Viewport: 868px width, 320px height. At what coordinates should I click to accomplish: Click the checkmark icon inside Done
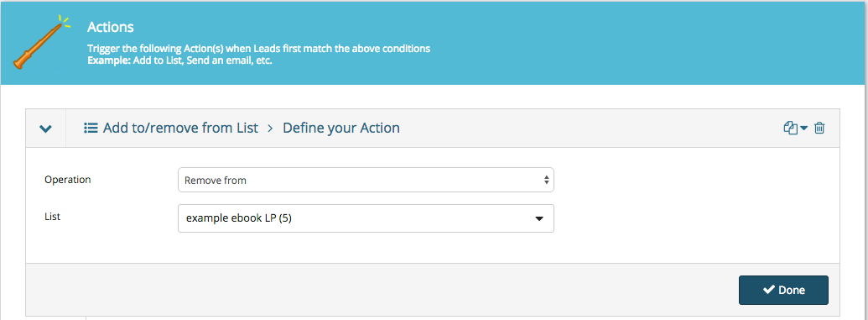pyautogui.click(x=768, y=290)
